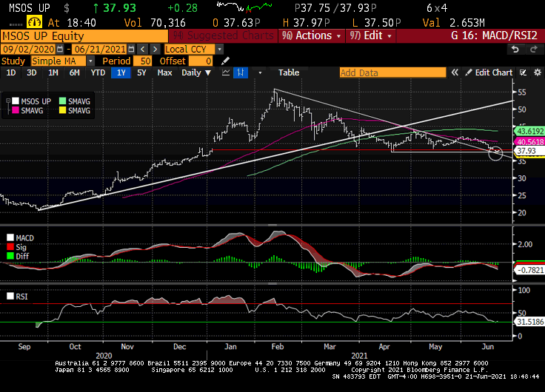Open the Daily periodicity dropdown
The height and width of the screenshot is (392, 545).
click(196, 72)
